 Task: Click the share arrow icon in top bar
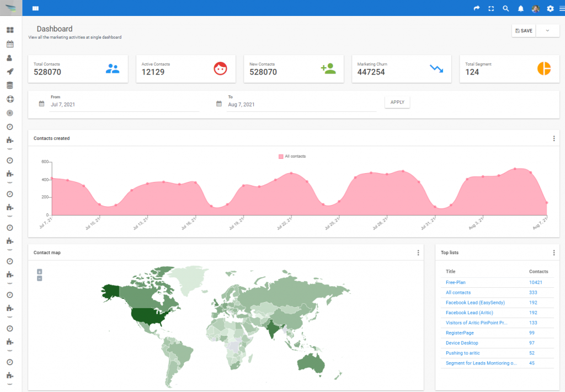coord(477,8)
